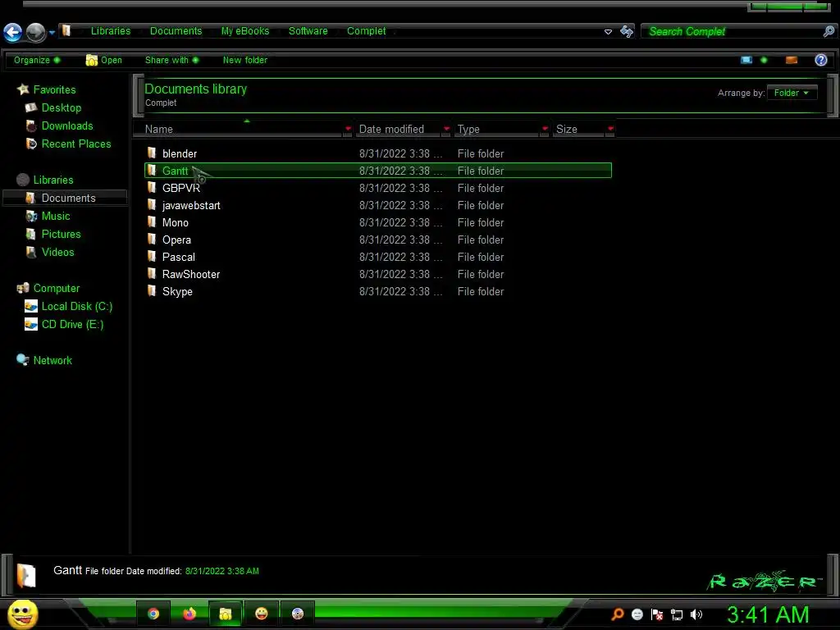Navigate to Documents in the breadcrumb
840x630 pixels.
click(176, 31)
